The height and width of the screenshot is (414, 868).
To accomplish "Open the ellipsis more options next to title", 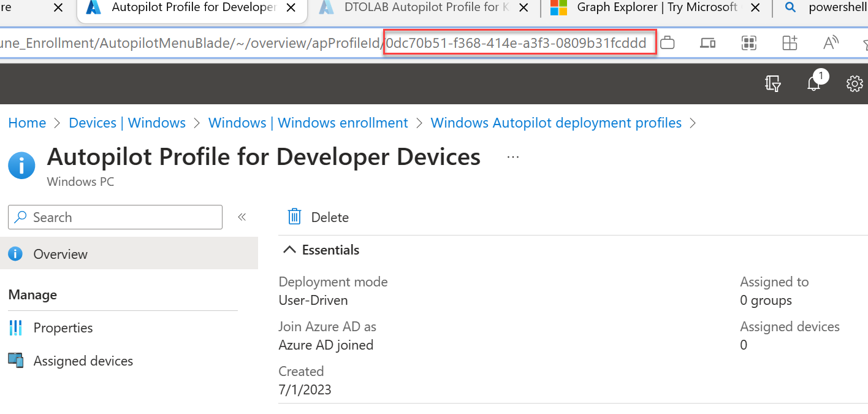I will tap(513, 158).
